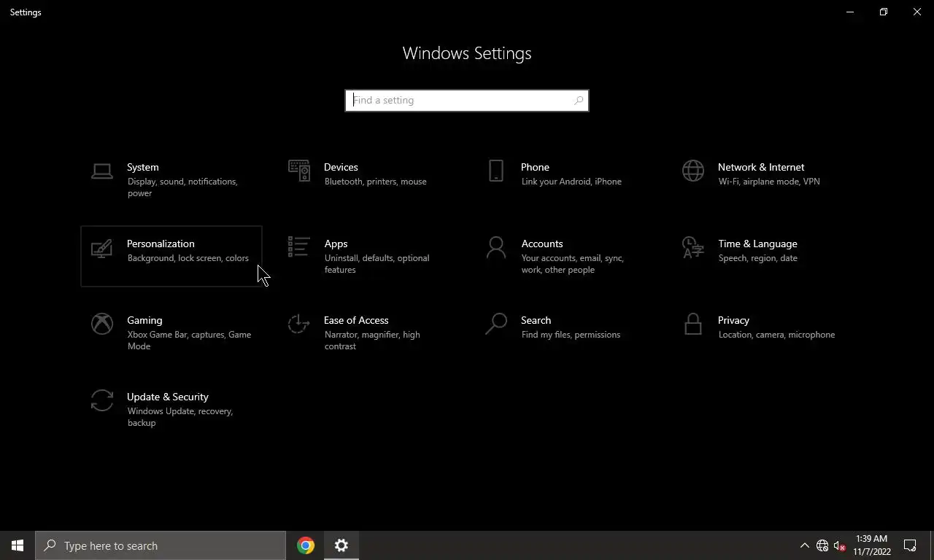This screenshot has width=934, height=560.
Task: Click 'Narrator, magnifier, high contrast' text
Action: pos(372,341)
